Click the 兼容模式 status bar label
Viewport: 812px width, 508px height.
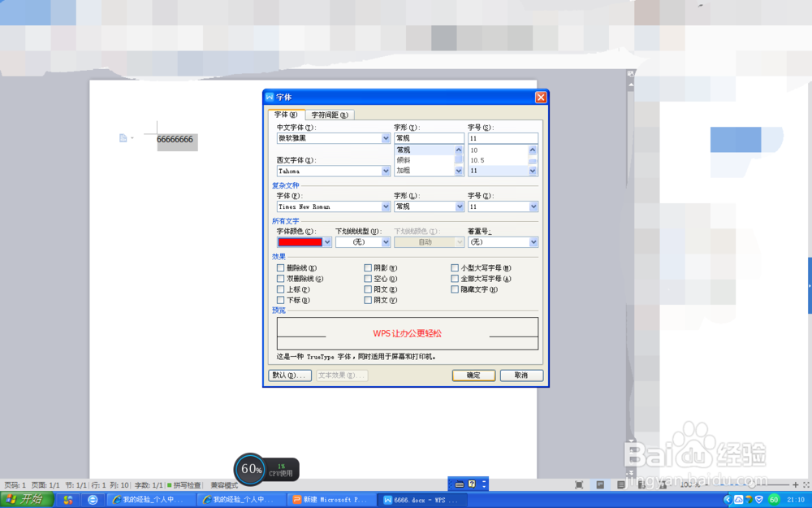[x=224, y=485]
